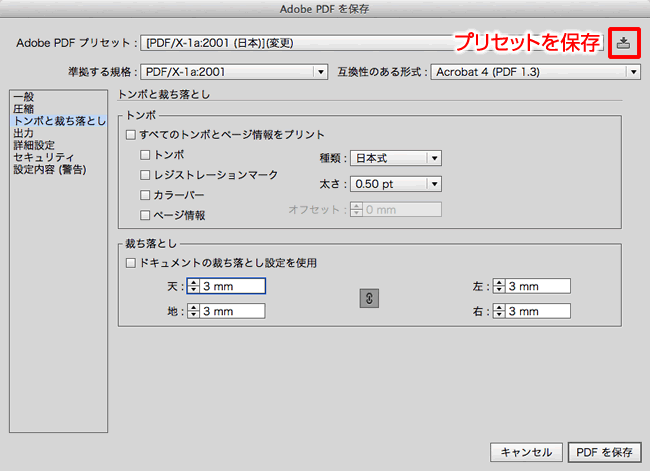The image size is (650, 471).
Task: Check the カラーバー checkbox
Action: [145, 195]
